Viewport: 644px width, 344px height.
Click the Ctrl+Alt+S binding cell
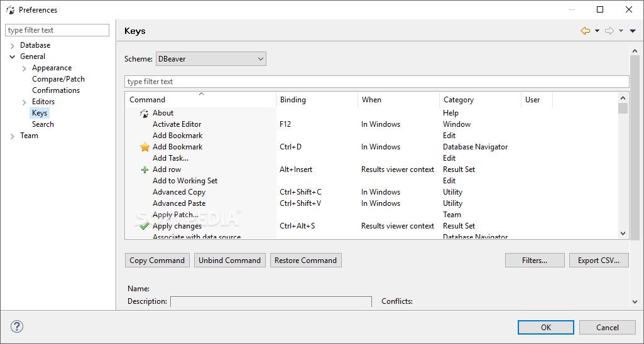(297, 226)
